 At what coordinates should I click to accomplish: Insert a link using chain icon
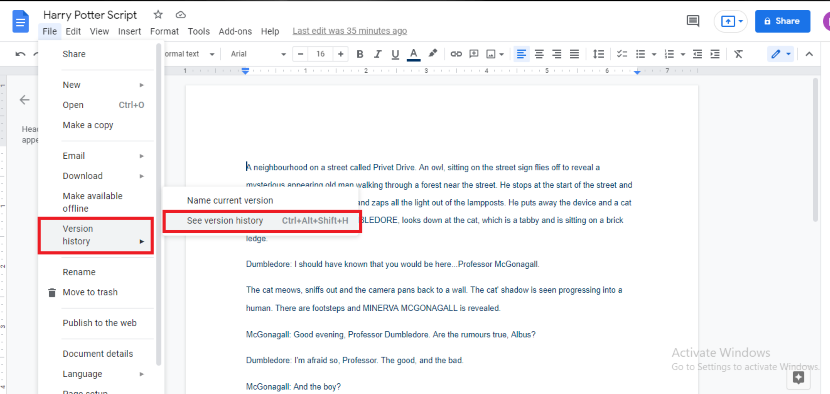[x=456, y=54]
